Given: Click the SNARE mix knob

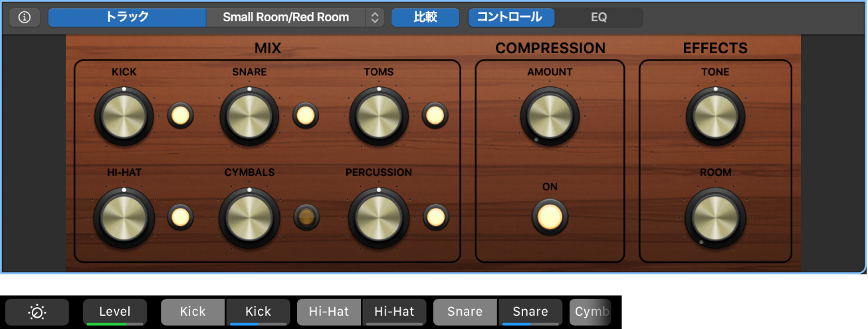Looking at the screenshot, I should tap(249, 116).
